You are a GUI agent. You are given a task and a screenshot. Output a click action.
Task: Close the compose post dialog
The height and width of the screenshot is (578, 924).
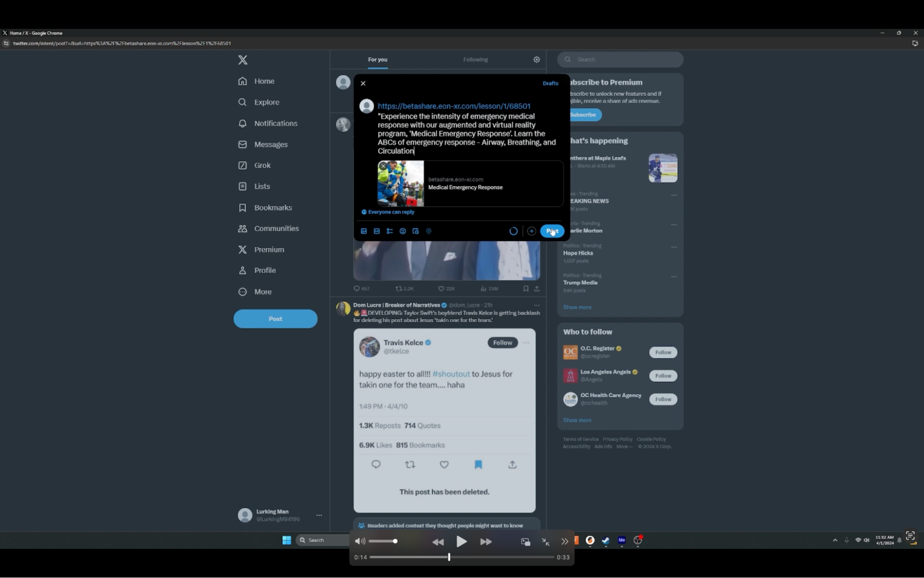click(363, 84)
